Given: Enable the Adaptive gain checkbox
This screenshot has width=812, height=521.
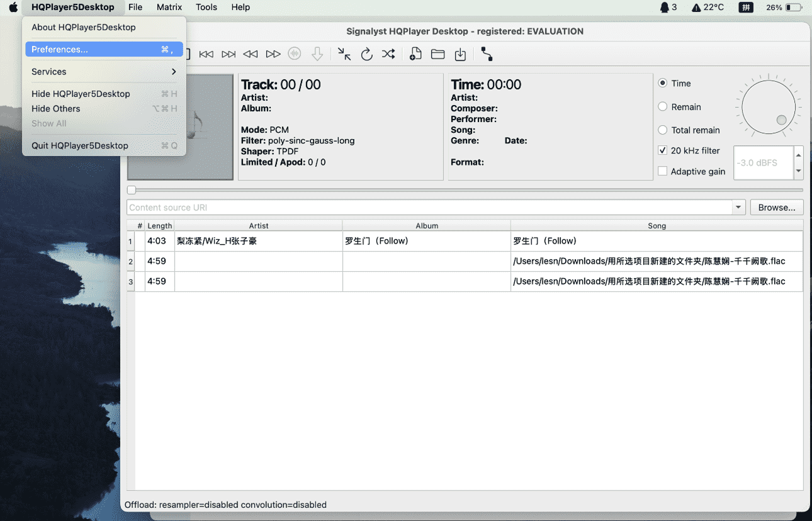Looking at the screenshot, I should click(x=663, y=171).
